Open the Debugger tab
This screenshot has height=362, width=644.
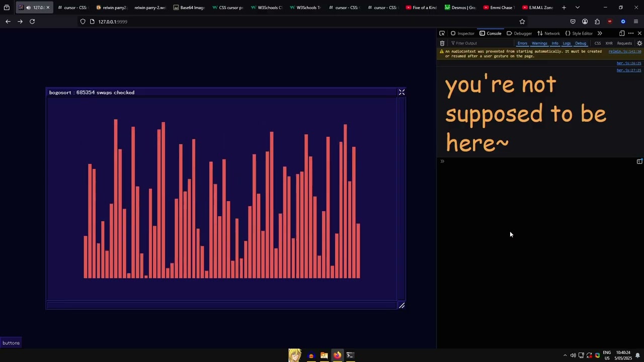(519, 33)
